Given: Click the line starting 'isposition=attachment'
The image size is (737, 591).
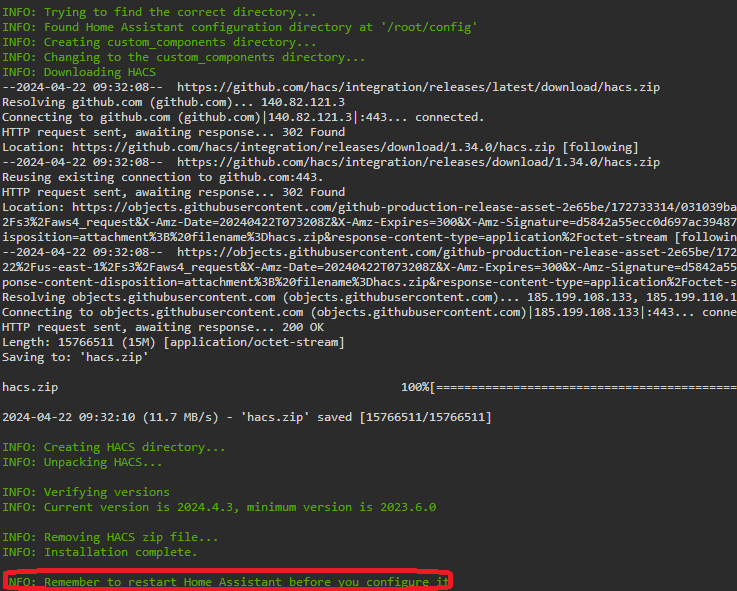Looking at the screenshot, I should [369, 238].
